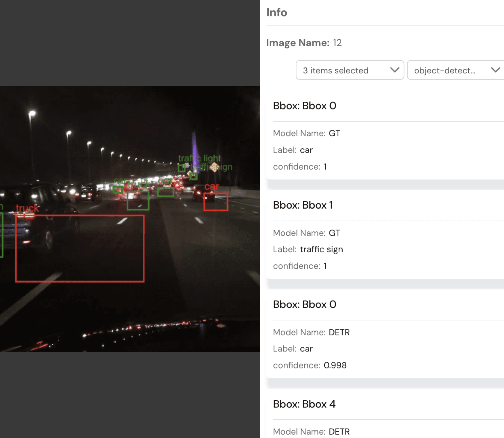Click 'Bbox: Bbox 0' heading in GT card

(x=305, y=106)
